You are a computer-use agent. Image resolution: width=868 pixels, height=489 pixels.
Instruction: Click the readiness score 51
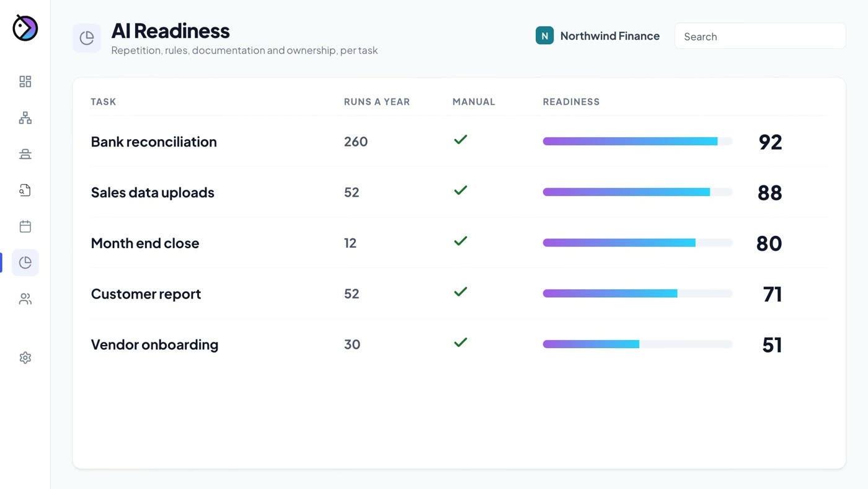point(772,345)
